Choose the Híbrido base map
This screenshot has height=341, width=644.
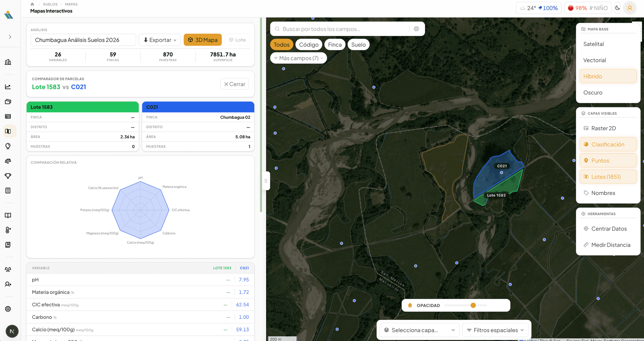tap(608, 76)
